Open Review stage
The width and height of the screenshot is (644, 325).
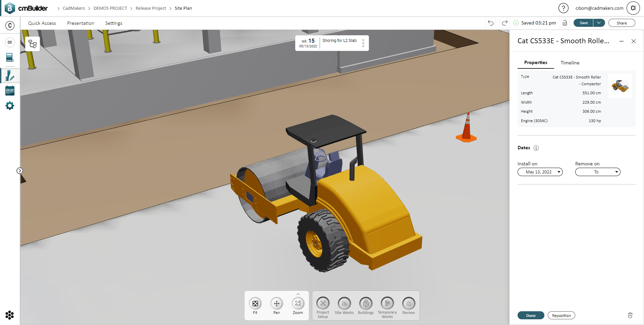point(409,306)
